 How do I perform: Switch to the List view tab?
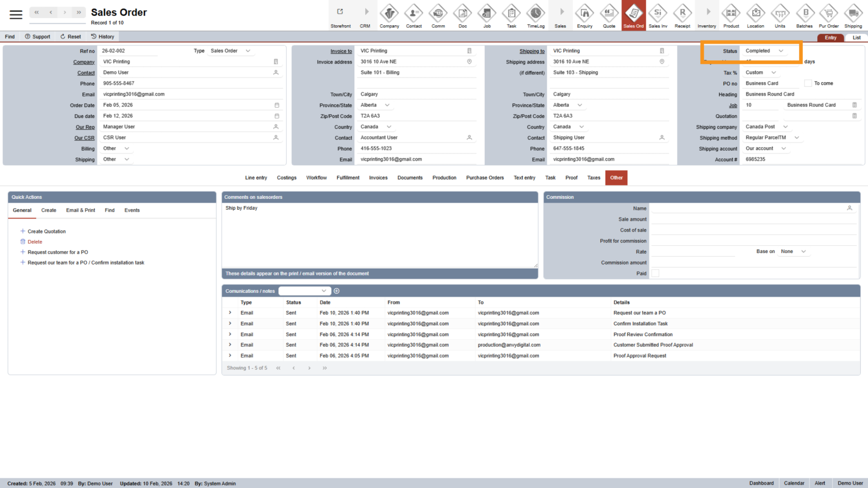point(856,37)
